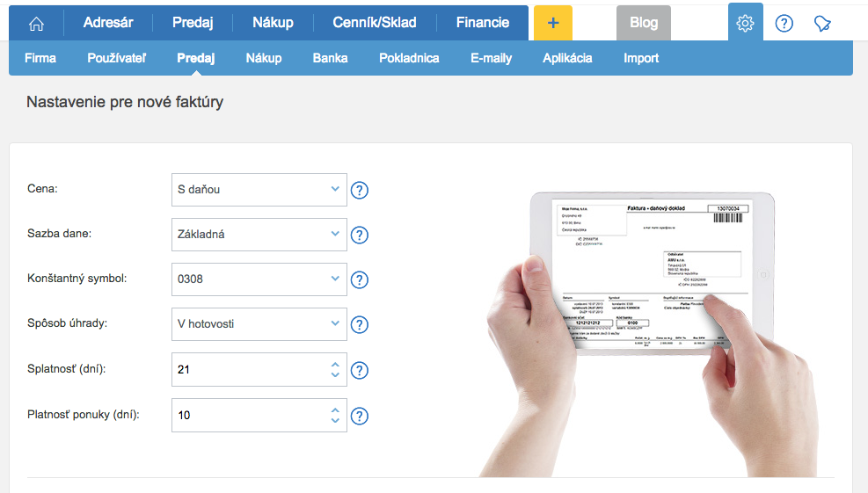Go to the home icon tab
The height and width of the screenshot is (493, 868).
pyautogui.click(x=36, y=23)
